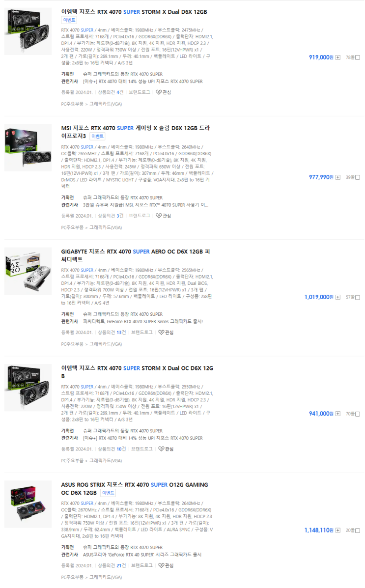Click plus icon next to 941,000원 price

point(338,414)
